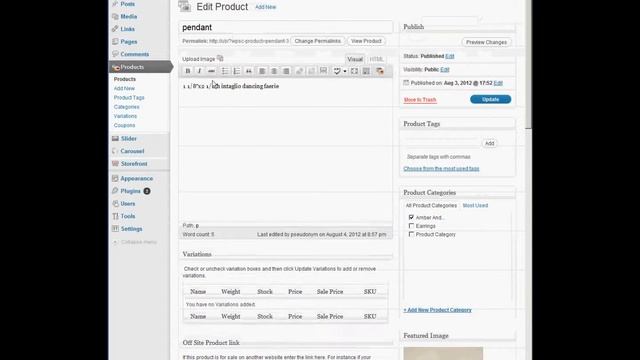Image resolution: width=640 pixels, height=360 pixels.
Task: Open the Coupons submenu link
Action: pyautogui.click(x=124, y=126)
